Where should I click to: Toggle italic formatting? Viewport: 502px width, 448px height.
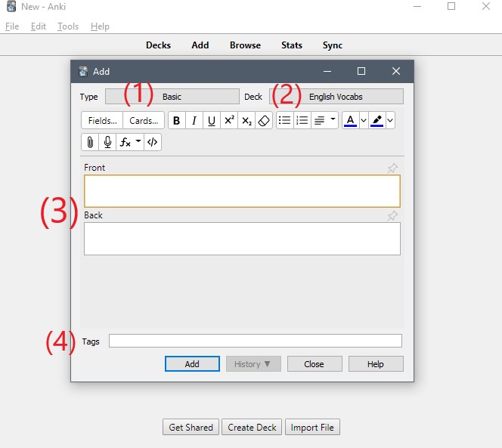click(x=194, y=121)
